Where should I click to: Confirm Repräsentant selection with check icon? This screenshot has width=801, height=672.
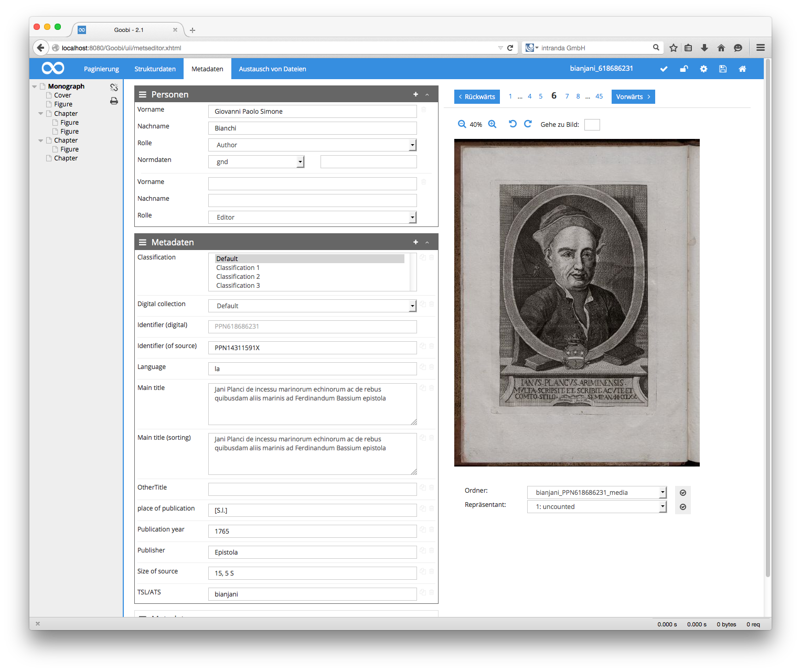(x=683, y=507)
